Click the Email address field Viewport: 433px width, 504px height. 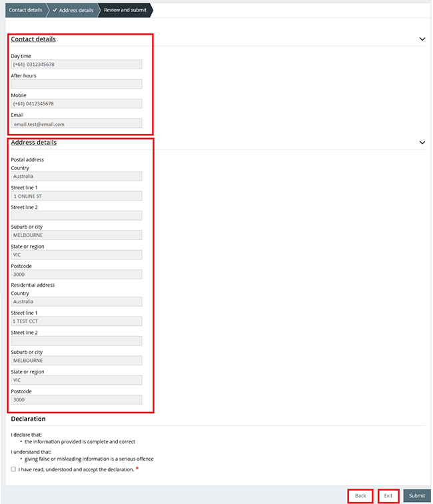(x=76, y=123)
